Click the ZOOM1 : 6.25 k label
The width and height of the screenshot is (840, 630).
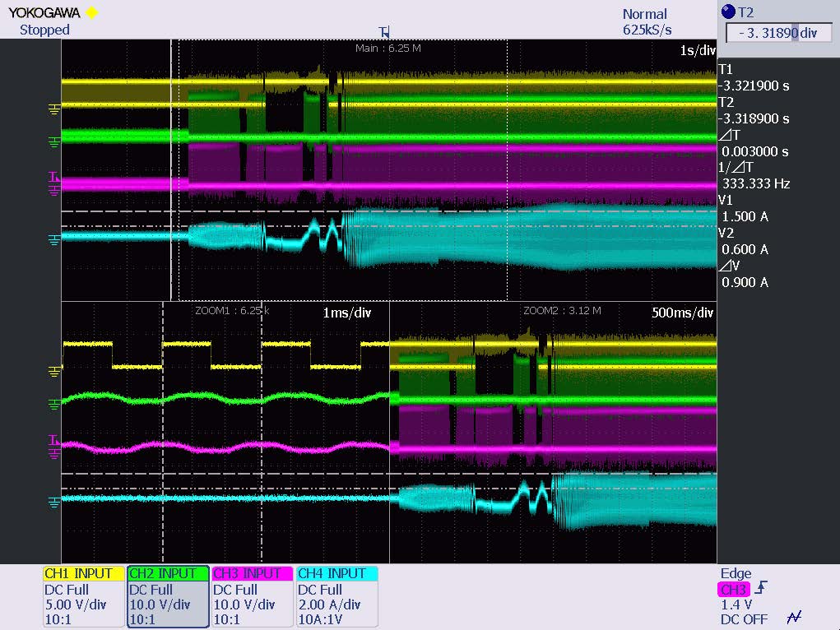[232, 311]
